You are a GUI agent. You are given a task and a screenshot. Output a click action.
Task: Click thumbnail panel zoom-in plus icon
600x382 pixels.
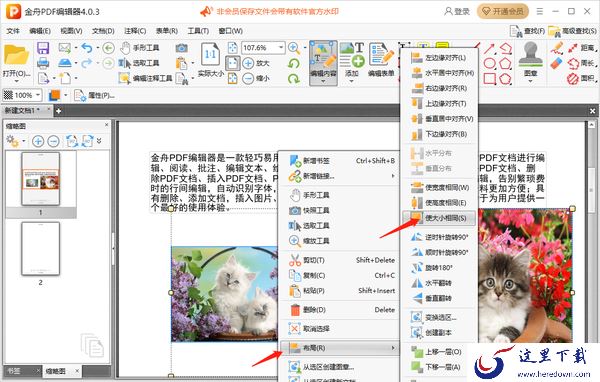(x=38, y=141)
